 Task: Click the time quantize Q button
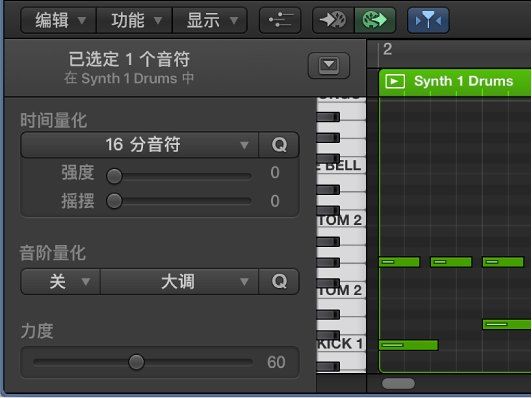coord(279,145)
